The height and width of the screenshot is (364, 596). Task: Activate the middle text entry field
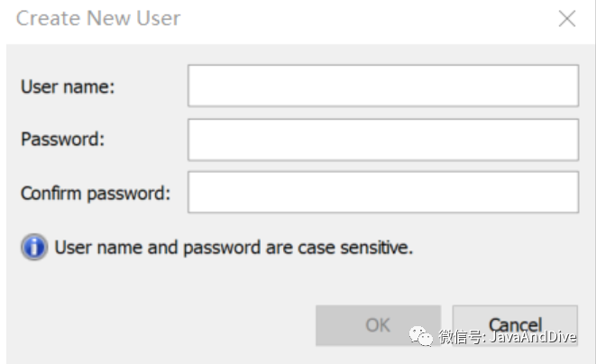pyautogui.click(x=382, y=140)
